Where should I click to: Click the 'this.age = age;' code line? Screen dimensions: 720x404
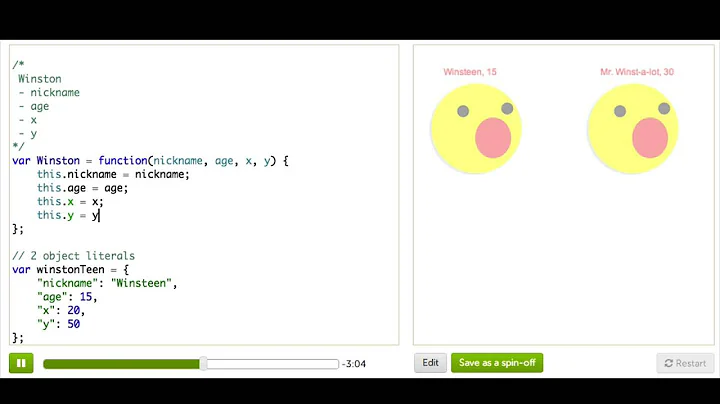tap(83, 188)
